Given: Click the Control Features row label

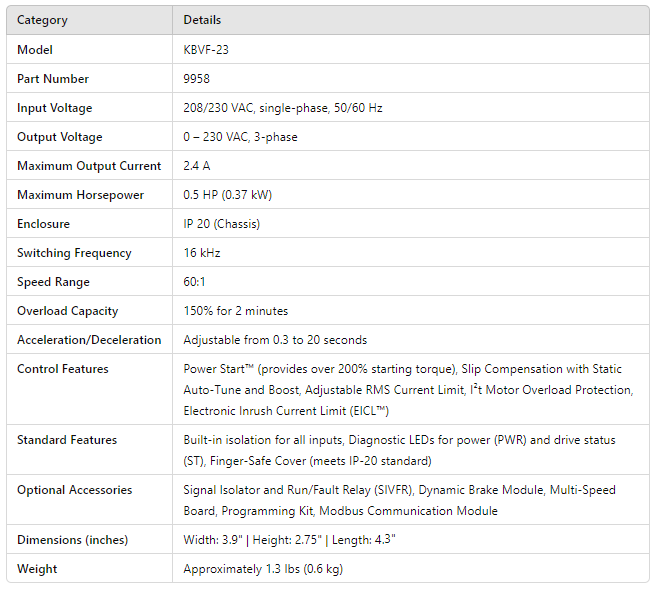Looking at the screenshot, I should coord(65,368).
